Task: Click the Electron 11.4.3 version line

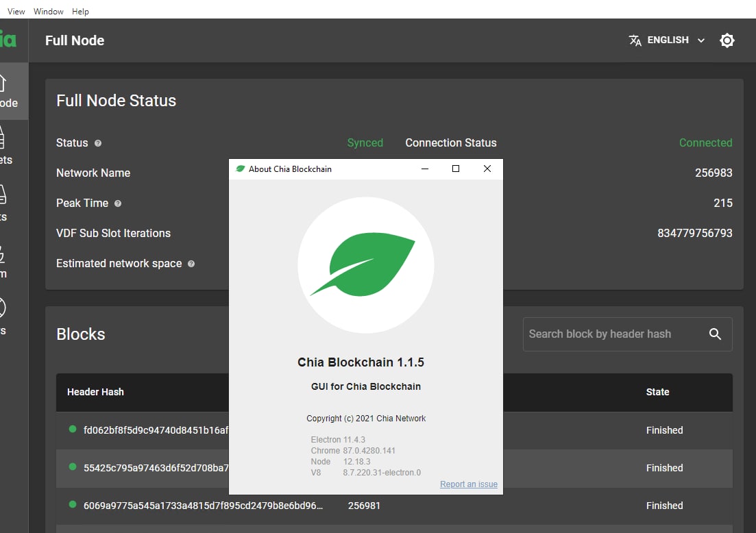Action: (x=338, y=440)
